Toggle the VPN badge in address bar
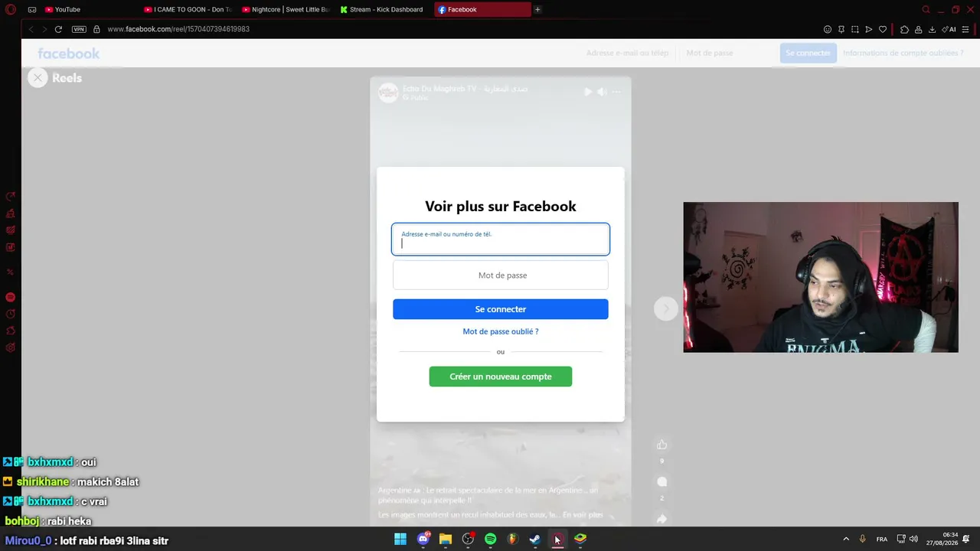This screenshot has width=980, height=551. (79, 29)
